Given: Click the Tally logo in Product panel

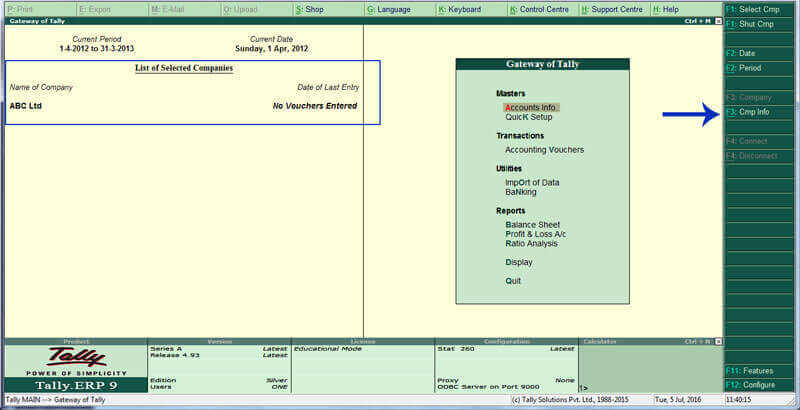Looking at the screenshot, I should click(x=77, y=357).
